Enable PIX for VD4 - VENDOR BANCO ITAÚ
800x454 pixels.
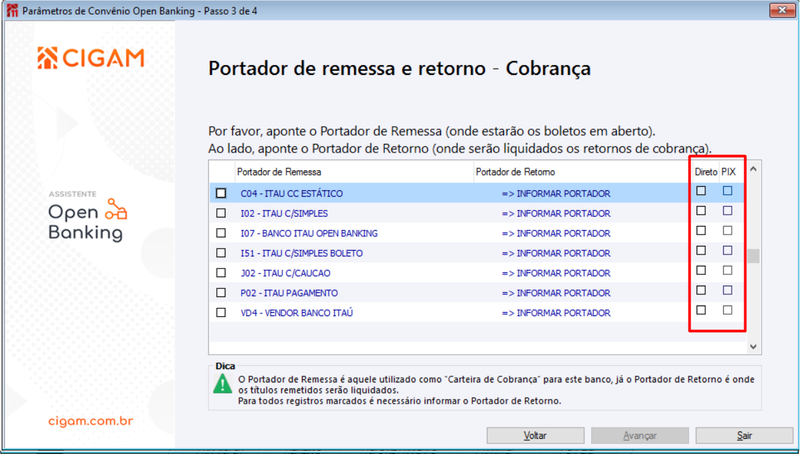(728, 310)
